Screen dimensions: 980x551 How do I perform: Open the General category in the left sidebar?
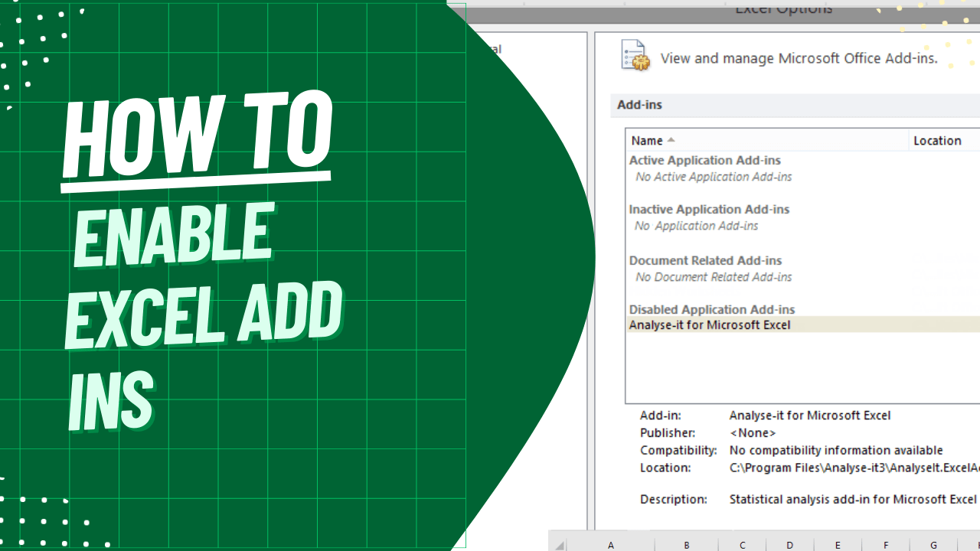tap(496, 49)
